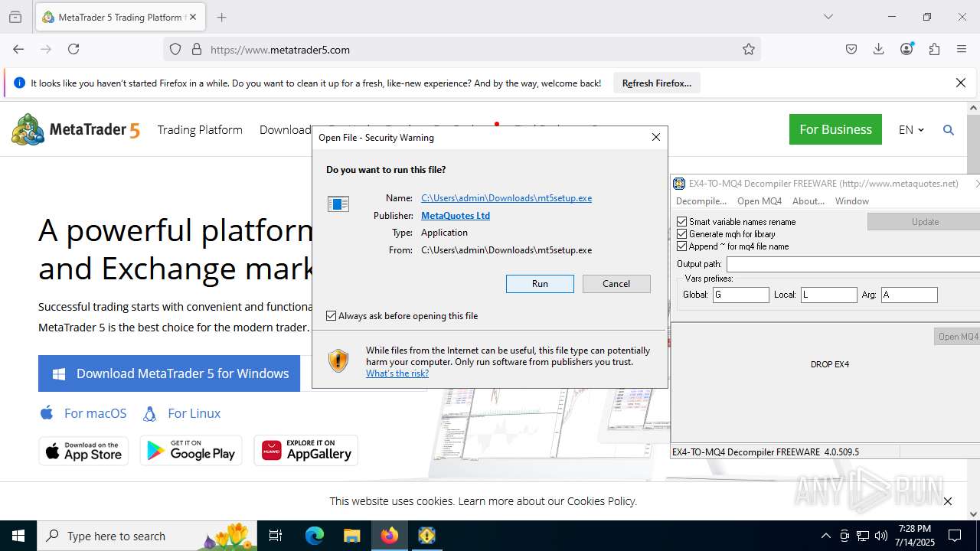Screen dimensions: 980x551
Task: Click the decompiler taskbar icon
Action: 426,536
